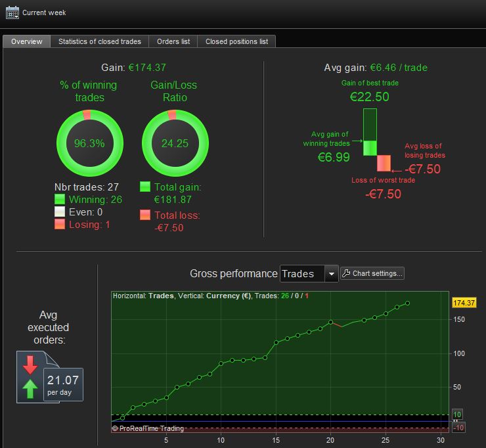Click the Gain/Loss Ratio donut chart
The image size is (486, 448).
click(175, 143)
